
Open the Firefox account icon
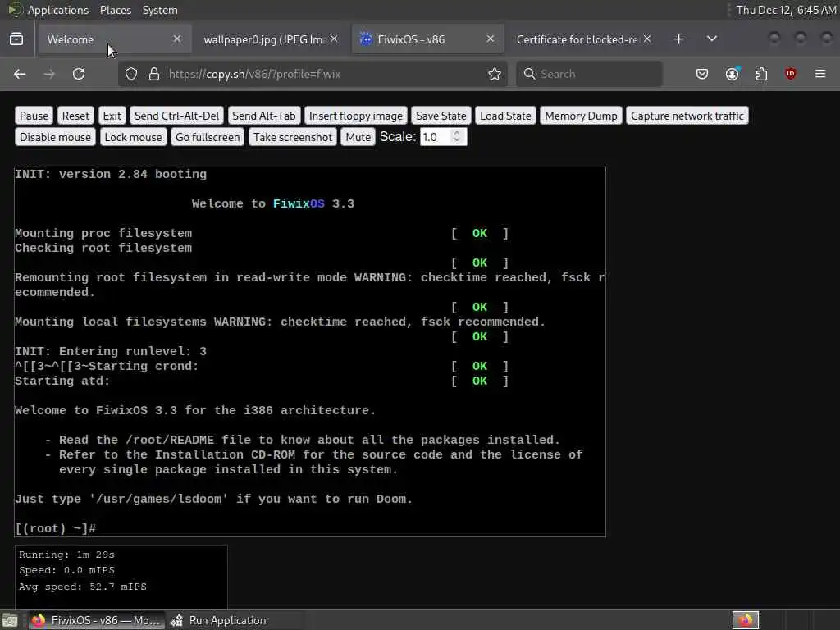click(732, 74)
